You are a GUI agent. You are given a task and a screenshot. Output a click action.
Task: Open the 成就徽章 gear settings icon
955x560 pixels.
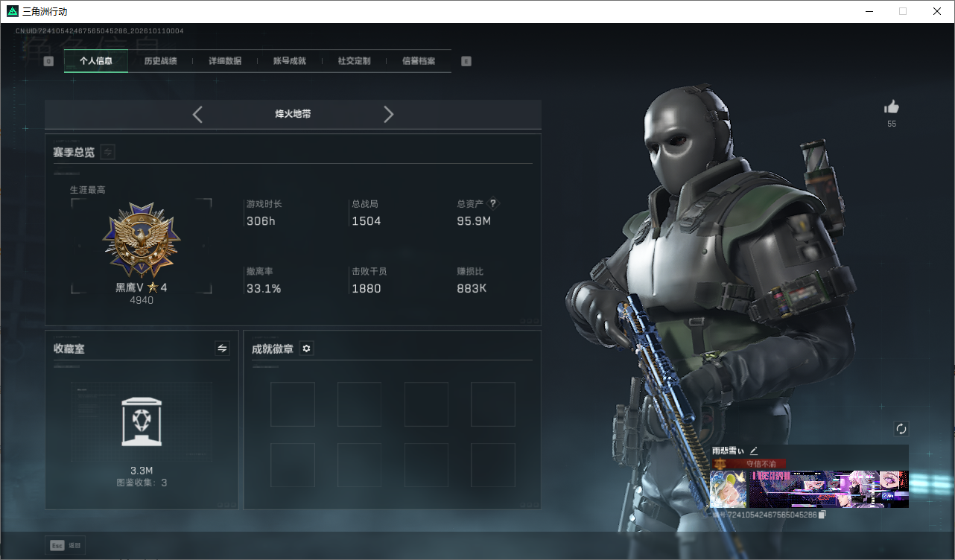(306, 349)
